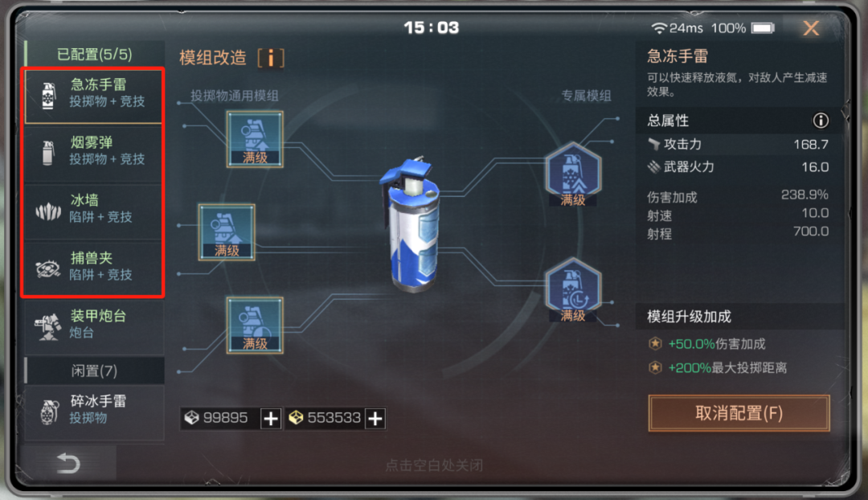This screenshot has height=500, width=868.
Task: Choose 烟雾弹 in the equipment list
Action: pos(93,153)
